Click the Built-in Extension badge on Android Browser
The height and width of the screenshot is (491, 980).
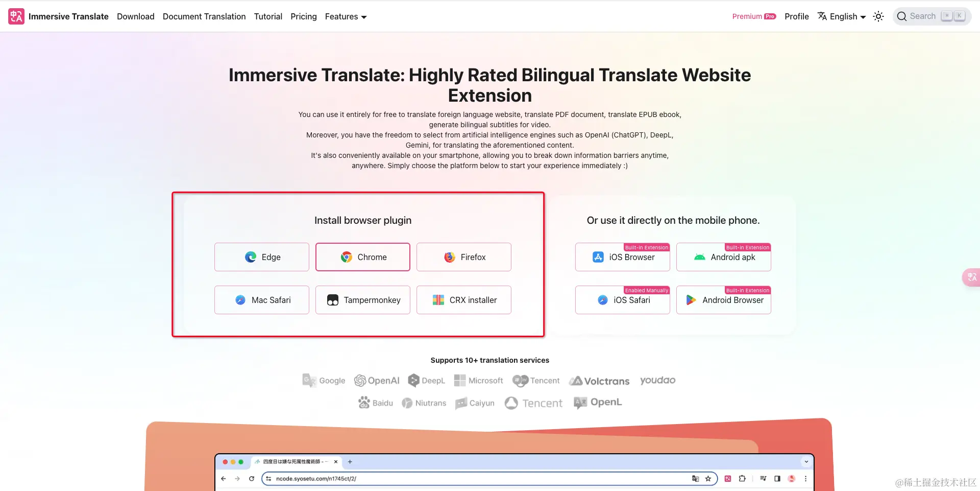tap(748, 290)
